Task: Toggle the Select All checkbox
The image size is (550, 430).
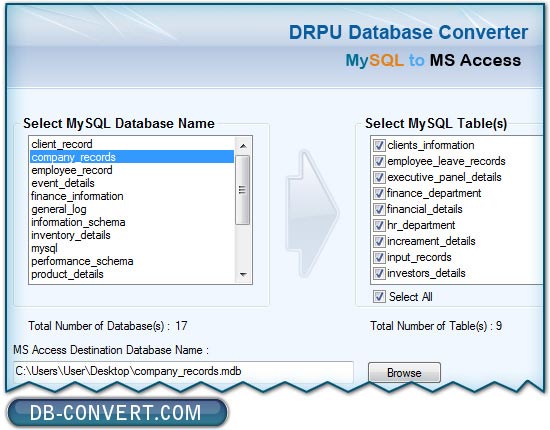Action: (x=379, y=297)
